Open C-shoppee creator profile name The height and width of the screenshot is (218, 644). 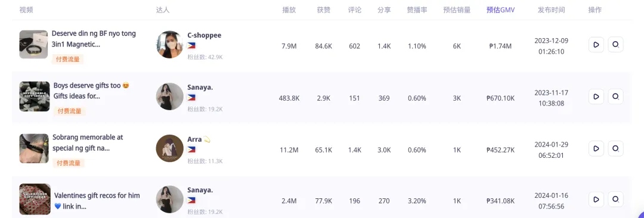pyautogui.click(x=204, y=35)
